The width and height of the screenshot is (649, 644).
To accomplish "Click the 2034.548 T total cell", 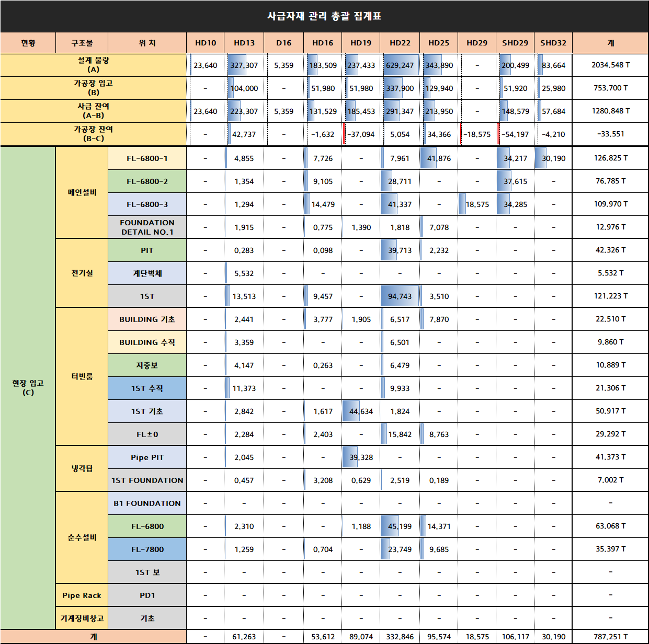I will tap(610, 65).
